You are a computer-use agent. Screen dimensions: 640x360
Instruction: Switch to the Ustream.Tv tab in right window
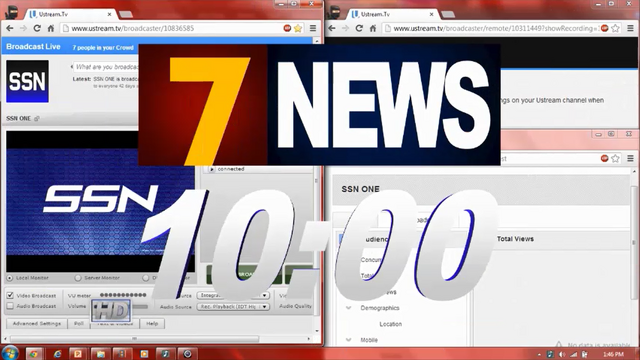pos(392,14)
